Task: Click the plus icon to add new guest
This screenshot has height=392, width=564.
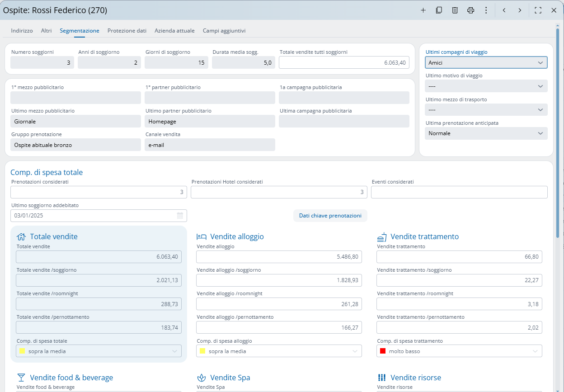Action: point(423,10)
